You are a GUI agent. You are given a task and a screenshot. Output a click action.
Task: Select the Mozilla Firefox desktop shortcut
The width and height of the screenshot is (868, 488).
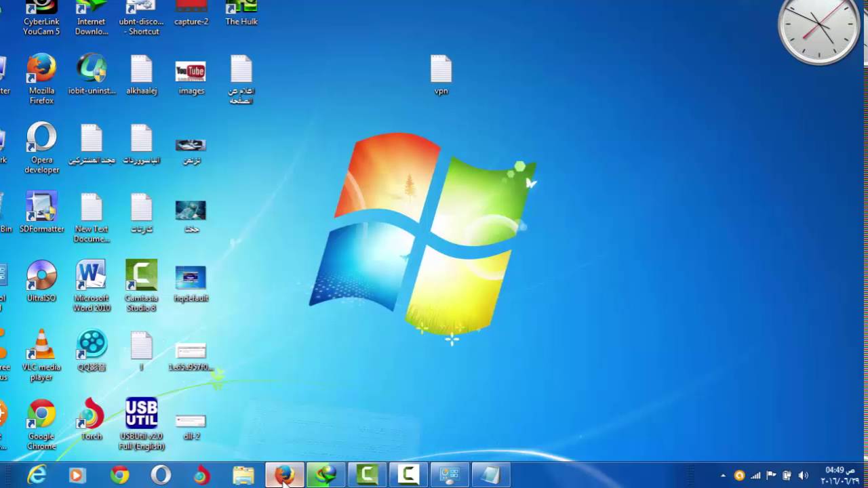point(41,79)
